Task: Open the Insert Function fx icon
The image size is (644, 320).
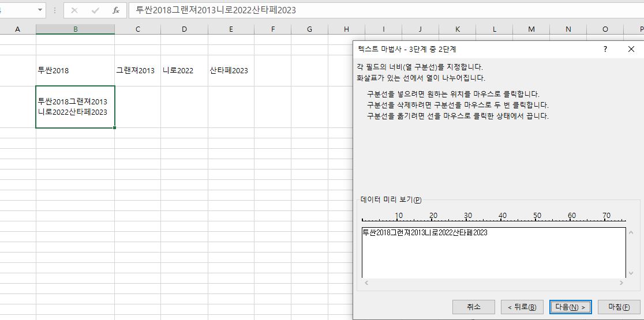Action: point(116,10)
